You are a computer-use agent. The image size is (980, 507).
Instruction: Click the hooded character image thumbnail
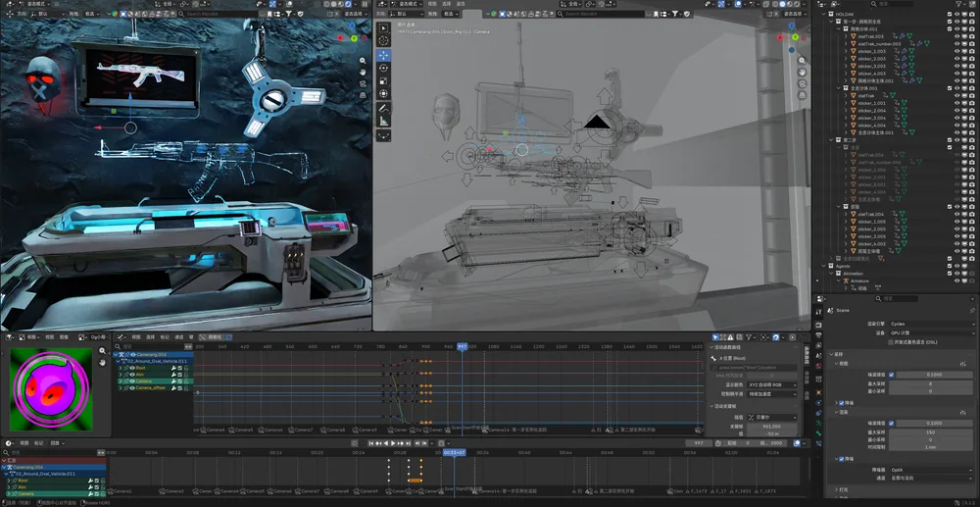(51, 389)
